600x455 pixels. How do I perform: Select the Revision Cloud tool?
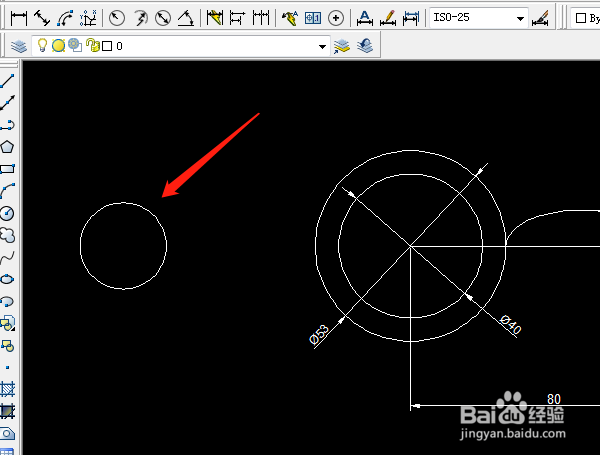coord(8,235)
